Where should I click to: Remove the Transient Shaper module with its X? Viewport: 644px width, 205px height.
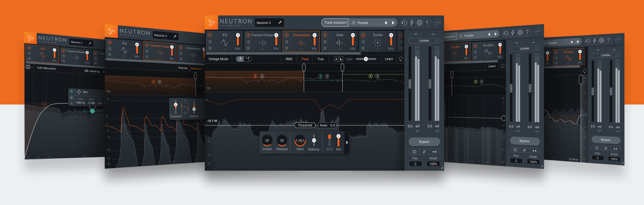pos(248,48)
